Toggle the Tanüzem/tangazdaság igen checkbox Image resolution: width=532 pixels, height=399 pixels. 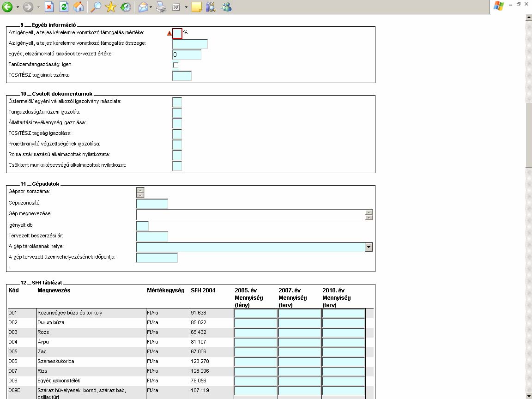[175, 65]
